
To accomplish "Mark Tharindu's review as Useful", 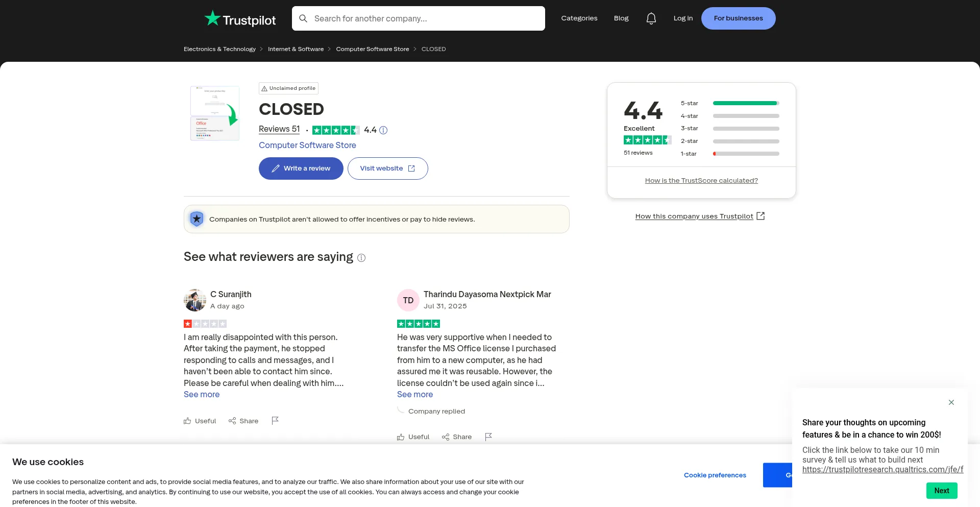I will pos(413,437).
